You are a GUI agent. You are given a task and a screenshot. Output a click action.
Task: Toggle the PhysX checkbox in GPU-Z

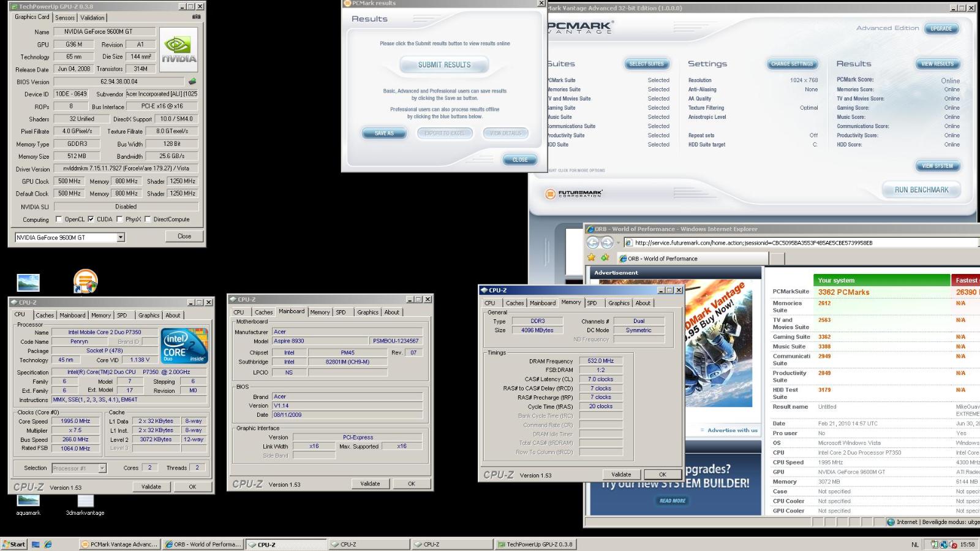click(x=119, y=219)
